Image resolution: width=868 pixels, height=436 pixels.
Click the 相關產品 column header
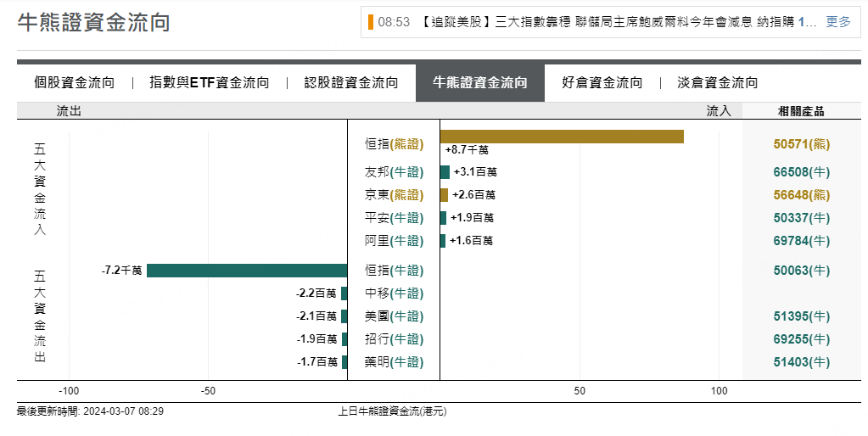tap(801, 111)
